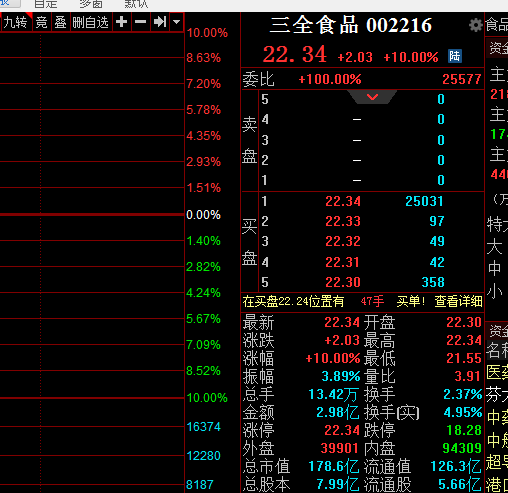Click the plus zoom-in toolbar icon
Image resolution: width=508 pixels, height=493 pixels.
coord(122,22)
